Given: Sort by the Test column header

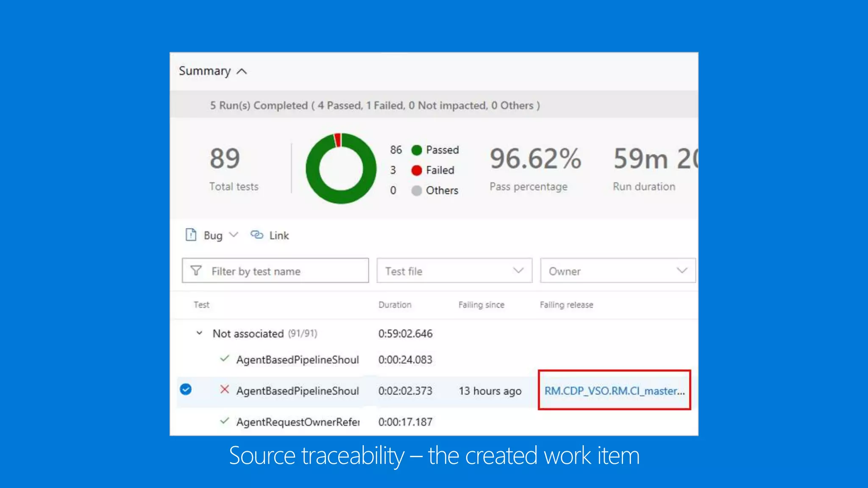Looking at the screenshot, I should [201, 305].
